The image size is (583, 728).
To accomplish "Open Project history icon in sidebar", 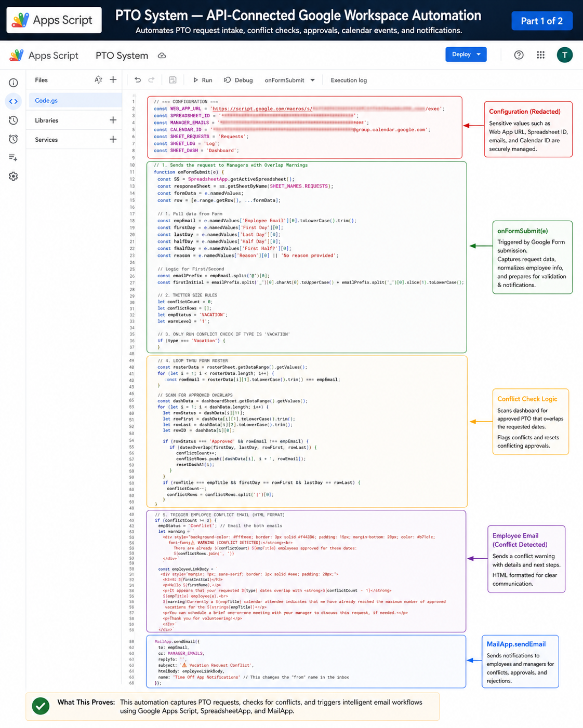I will pos(14,120).
